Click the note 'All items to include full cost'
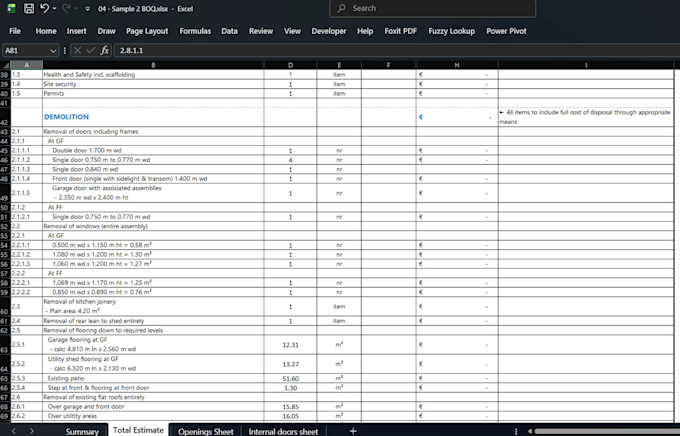 pos(586,117)
